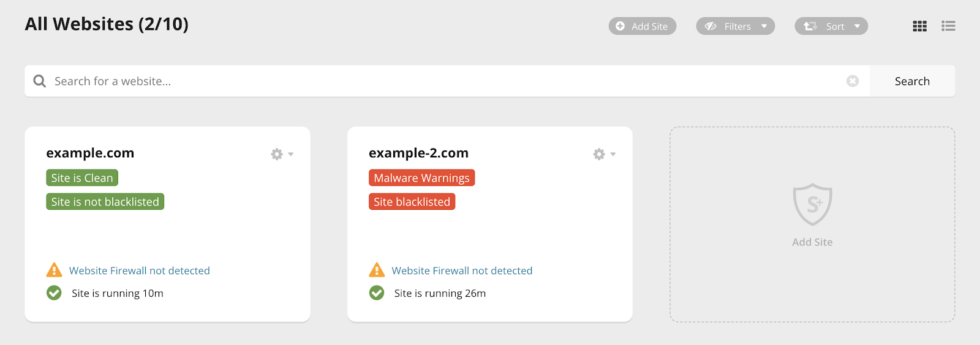Click green checkmark icon on example-2.com card
The height and width of the screenshot is (345, 980).
coord(377,293)
